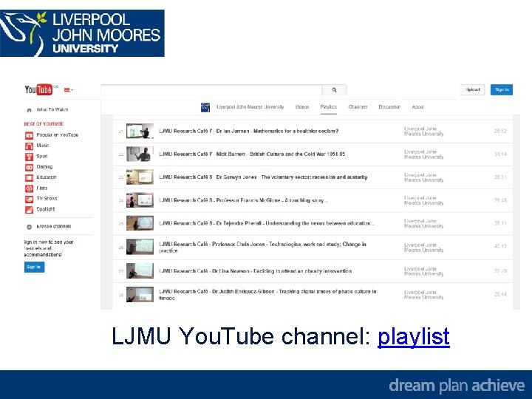
Task: Open the Dr Lisa Newson video thumbnail
Action: (x=140, y=270)
